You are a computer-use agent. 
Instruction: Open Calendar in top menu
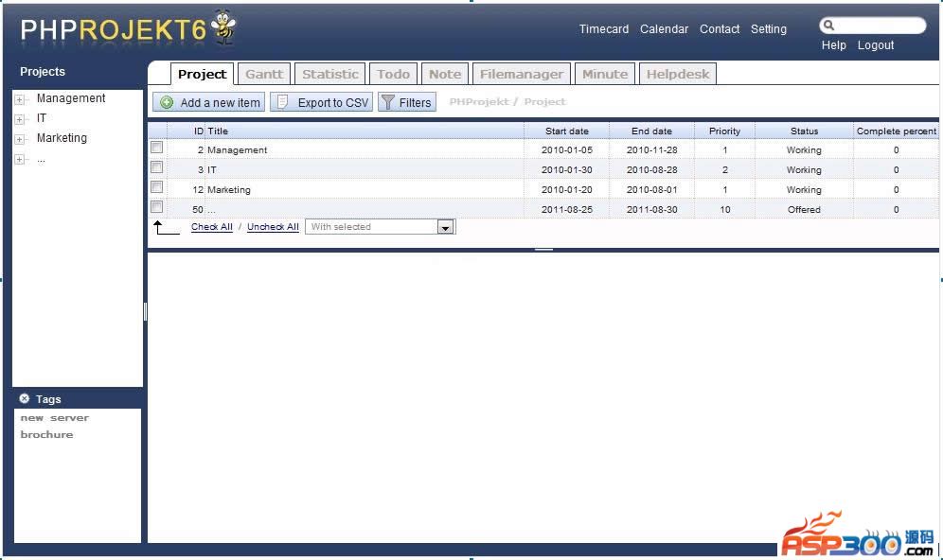(x=664, y=28)
